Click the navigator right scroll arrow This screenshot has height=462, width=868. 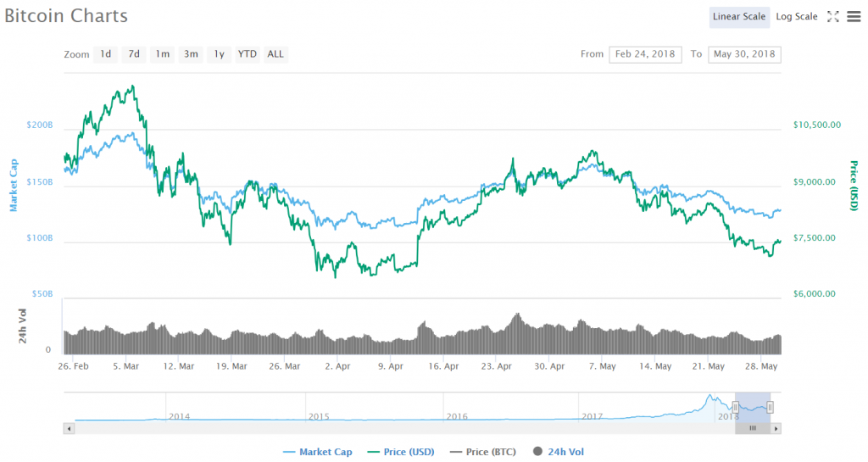coord(776,428)
